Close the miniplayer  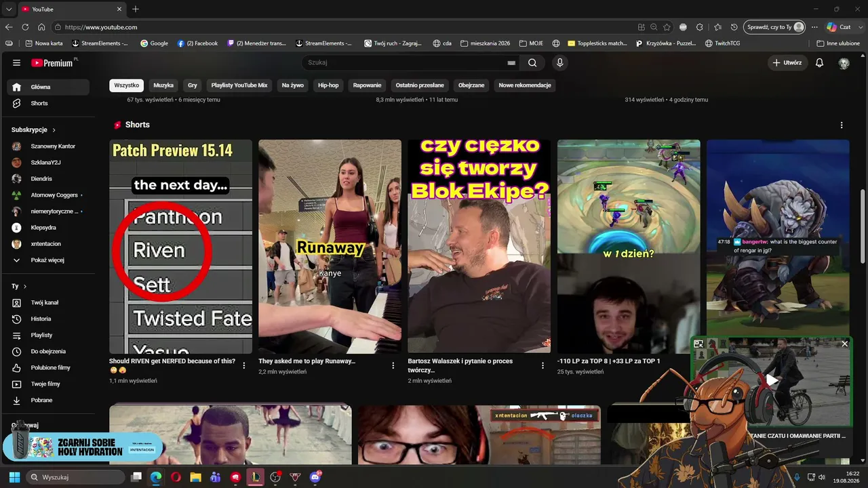click(x=844, y=344)
